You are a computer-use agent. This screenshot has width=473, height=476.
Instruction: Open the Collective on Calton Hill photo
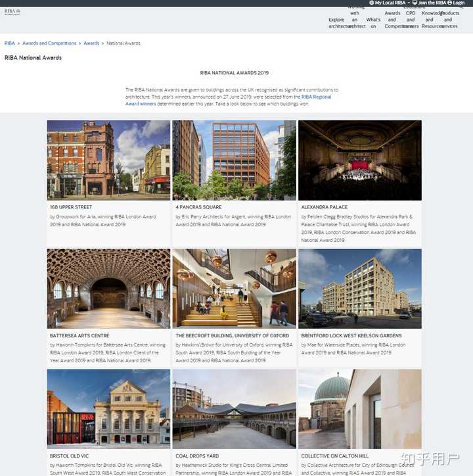(360, 409)
